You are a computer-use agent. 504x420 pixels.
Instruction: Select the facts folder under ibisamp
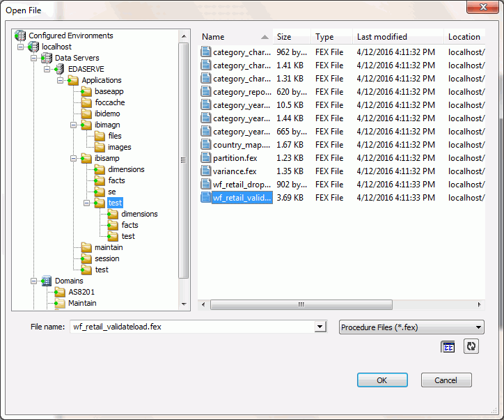(x=116, y=180)
